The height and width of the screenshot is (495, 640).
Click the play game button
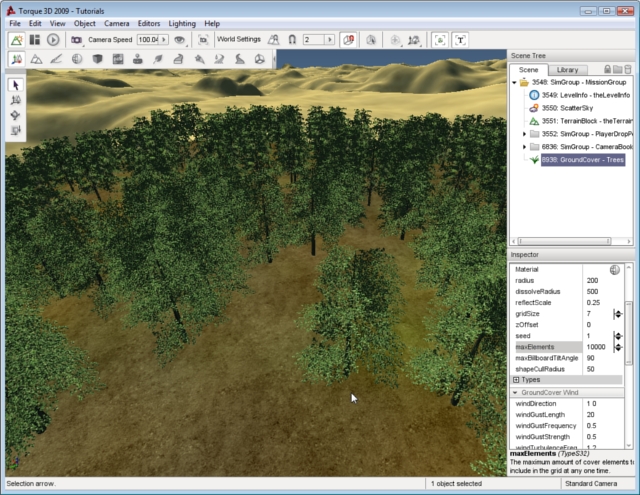tap(52, 40)
